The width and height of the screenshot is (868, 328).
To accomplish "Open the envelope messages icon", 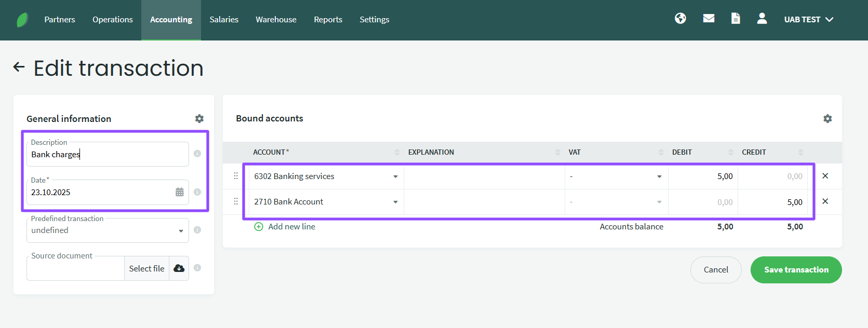I will (709, 19).
